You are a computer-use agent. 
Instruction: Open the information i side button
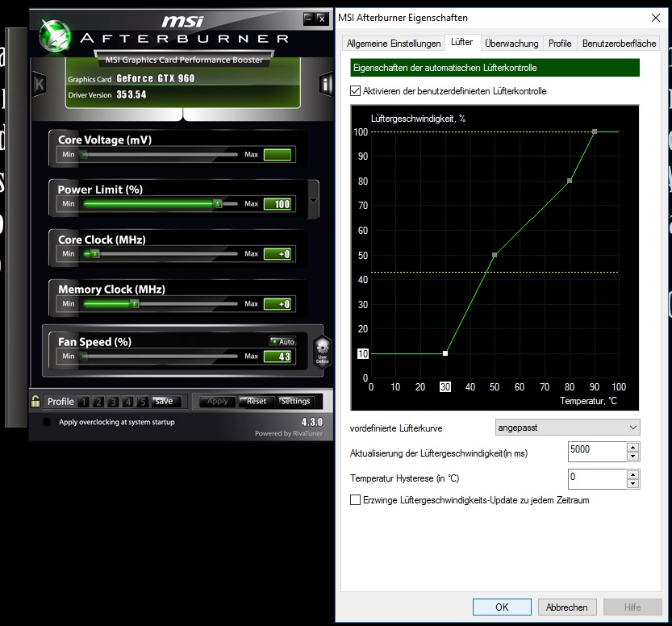point(326,85)
